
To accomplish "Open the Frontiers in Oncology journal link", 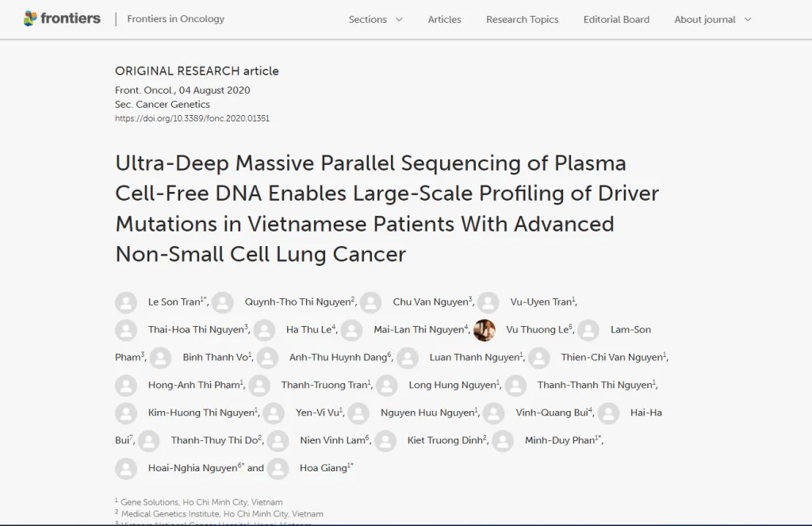I will click(175, 19).
